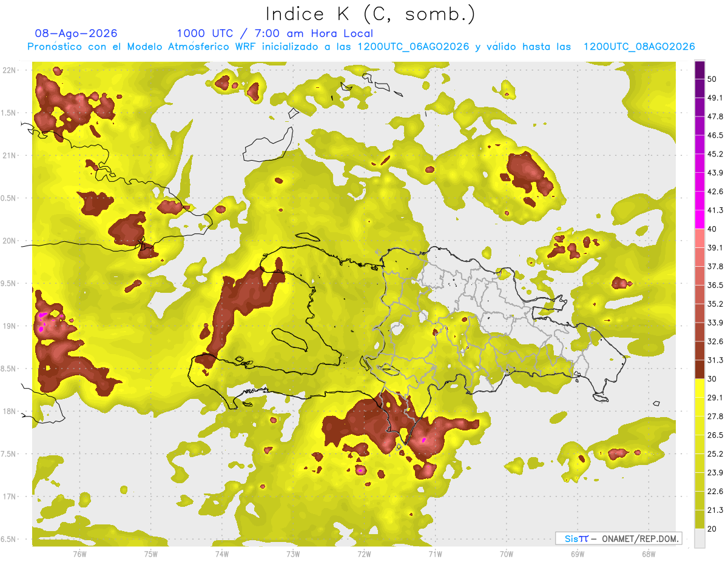Click the "68W" longitude label
The width and height of the screenshot is (728, 562).
pos(649,554)
